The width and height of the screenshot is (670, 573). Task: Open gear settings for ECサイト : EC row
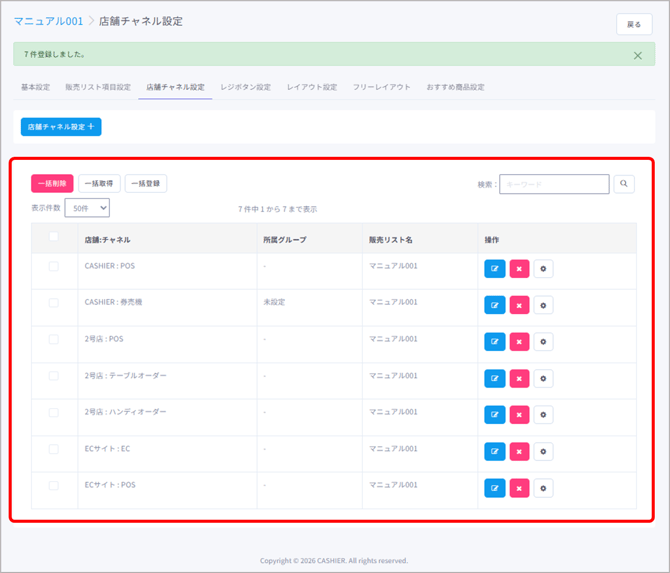[543, 451]
